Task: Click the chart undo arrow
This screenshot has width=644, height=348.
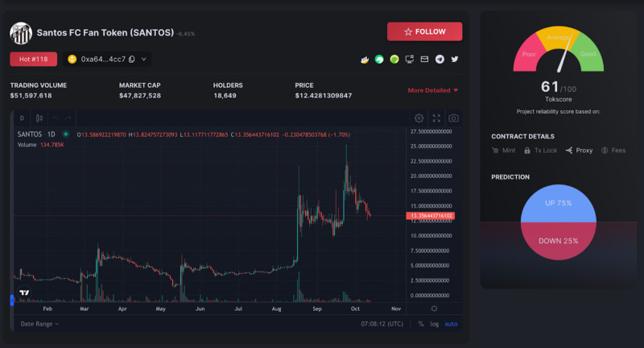Action: [56, 118]
